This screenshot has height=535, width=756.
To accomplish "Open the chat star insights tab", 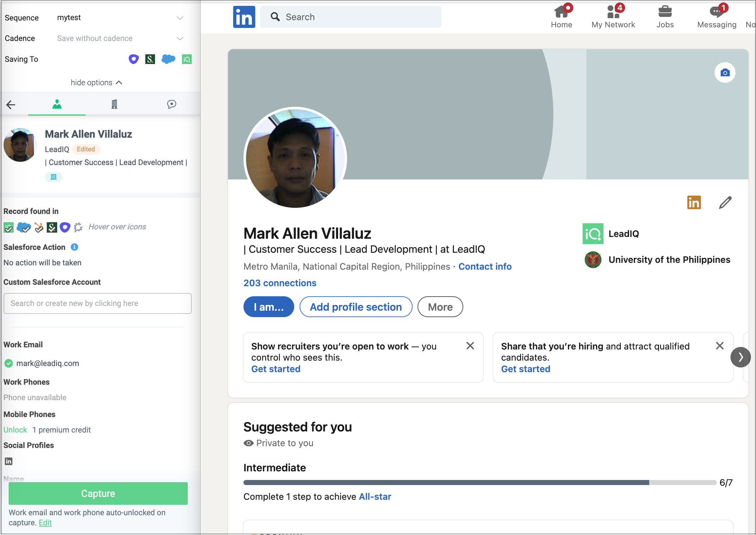I will click(172, 104).
